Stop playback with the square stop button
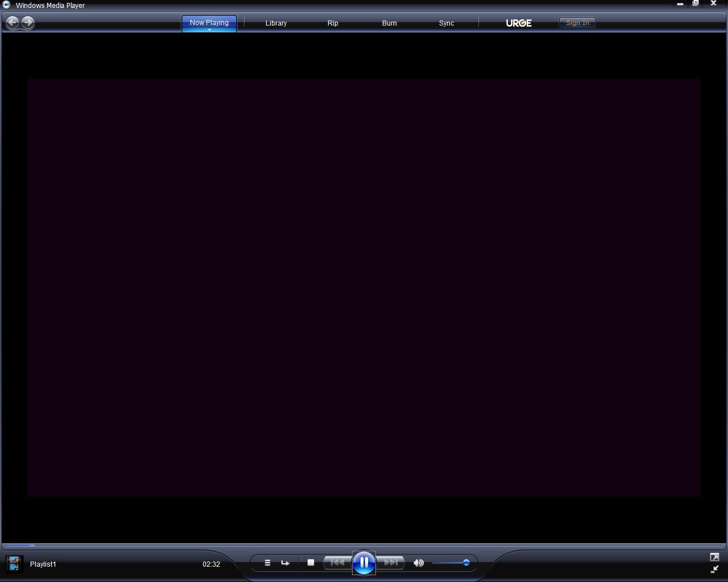This screenshot has width=728, height=582. click(x=311, y=563)
